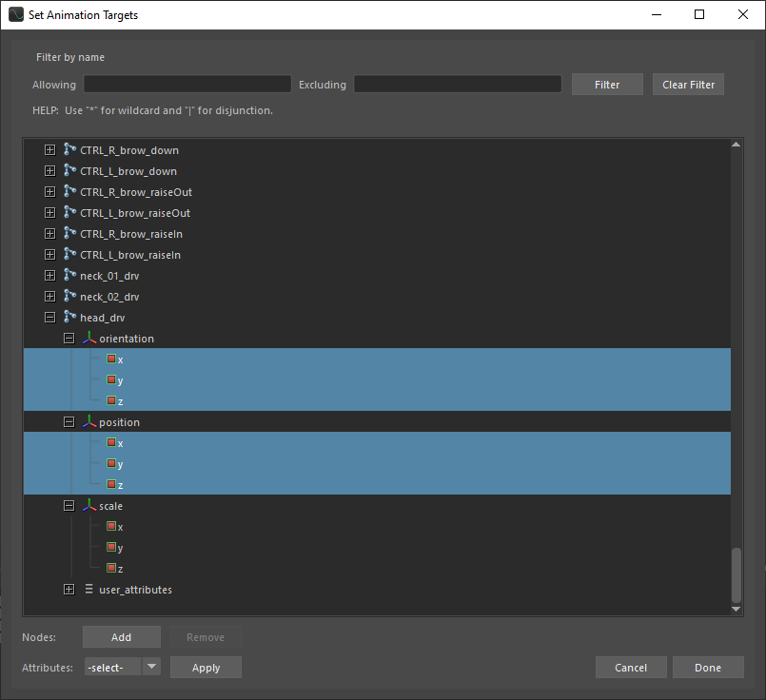Image resolution: width=766 pixels, height=700 pixels.
Task: Click the axis icon beside position
Action: (88, 422)
